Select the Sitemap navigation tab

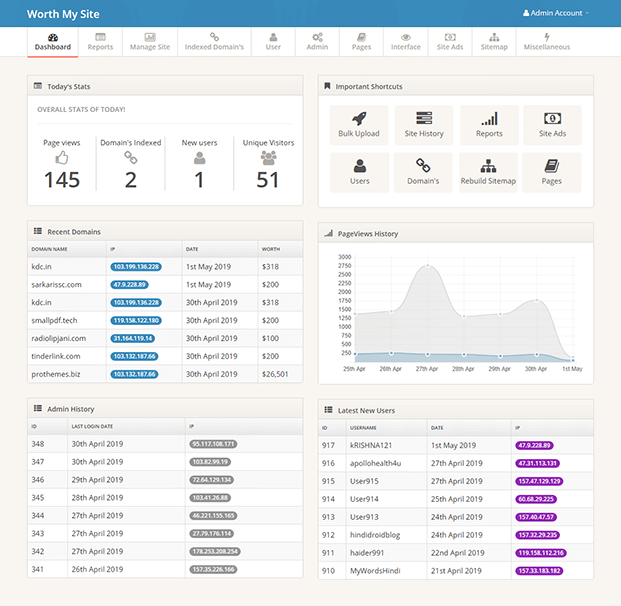pos(494,41)
